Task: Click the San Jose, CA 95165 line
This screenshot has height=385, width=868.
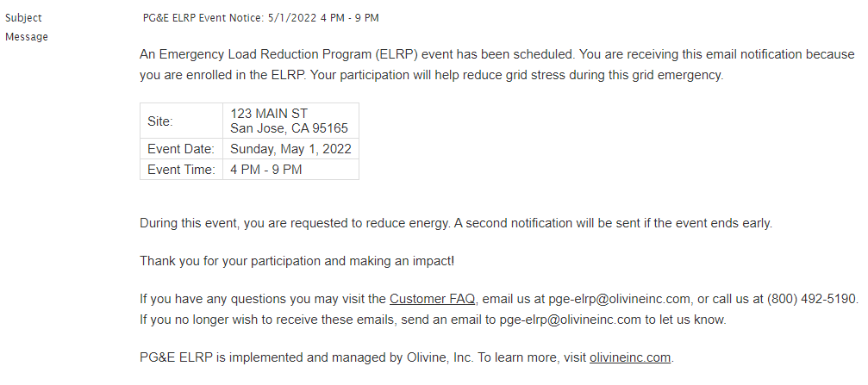Action: click(x=289, y=129)
